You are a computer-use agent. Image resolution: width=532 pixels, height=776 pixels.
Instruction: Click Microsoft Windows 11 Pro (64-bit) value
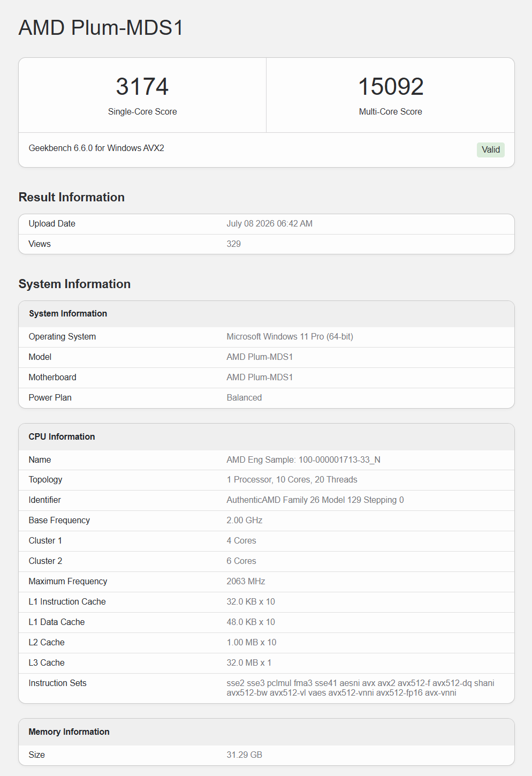pyautogui.click(x=290, y=336)
